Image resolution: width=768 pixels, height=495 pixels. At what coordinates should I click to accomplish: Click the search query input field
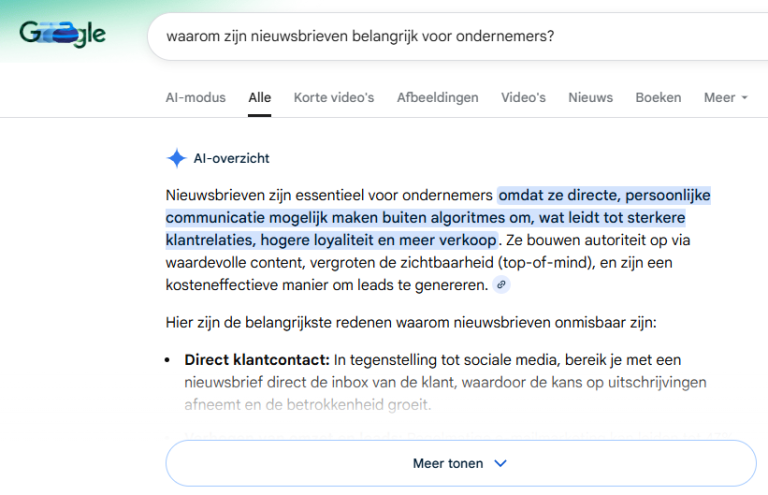tap(457, 36)
